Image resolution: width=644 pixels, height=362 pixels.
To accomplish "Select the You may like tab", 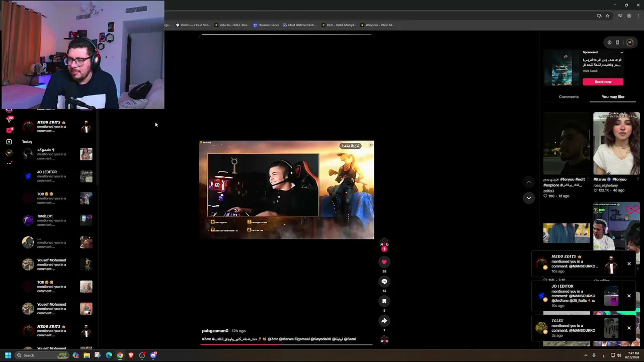I will tap(613, 97).
